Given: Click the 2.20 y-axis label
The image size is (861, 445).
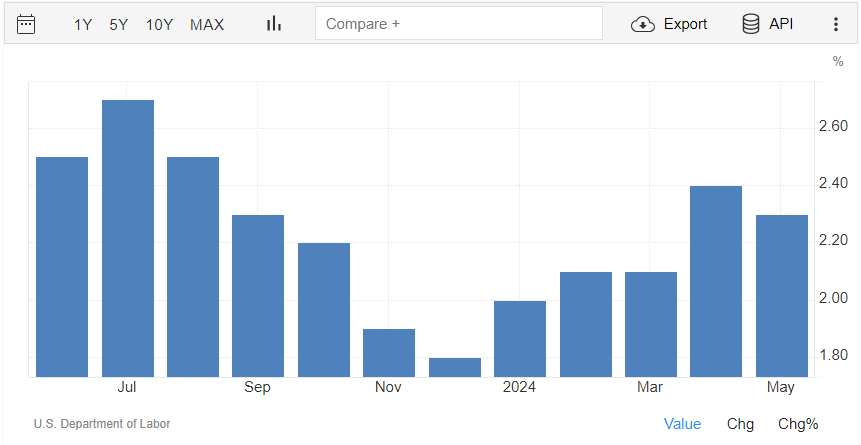Looking at the screenshot, I should [x=833, y=241].
